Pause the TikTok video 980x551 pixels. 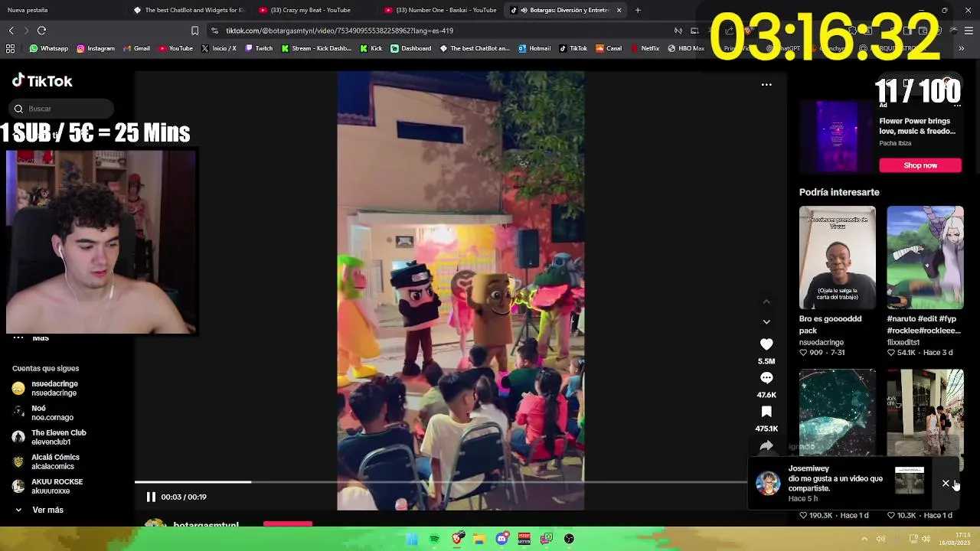click(151, 497)
